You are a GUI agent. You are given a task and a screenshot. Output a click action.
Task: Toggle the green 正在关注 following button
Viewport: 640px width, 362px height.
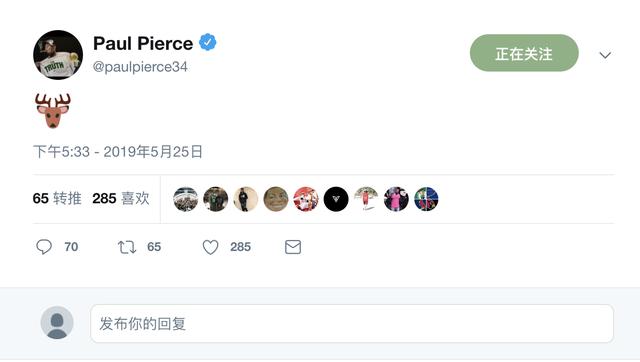pyautogui.click(x=524, y=53)
